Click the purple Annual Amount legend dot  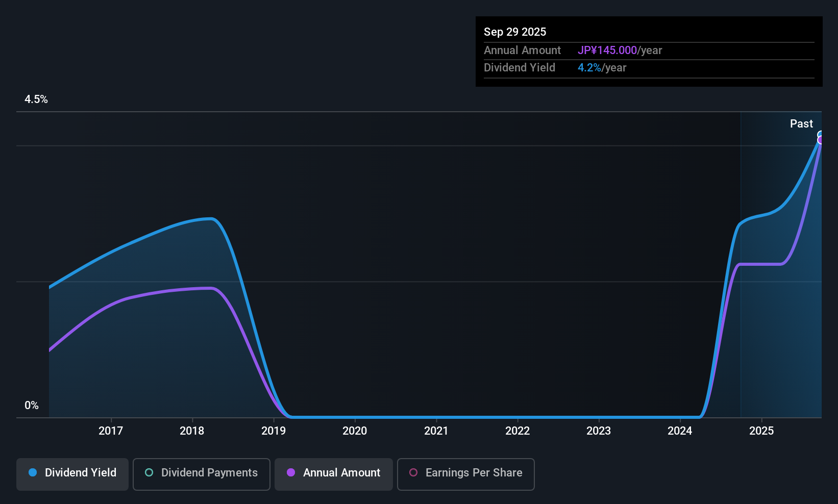pyautogui.click(x=291, y=473)
